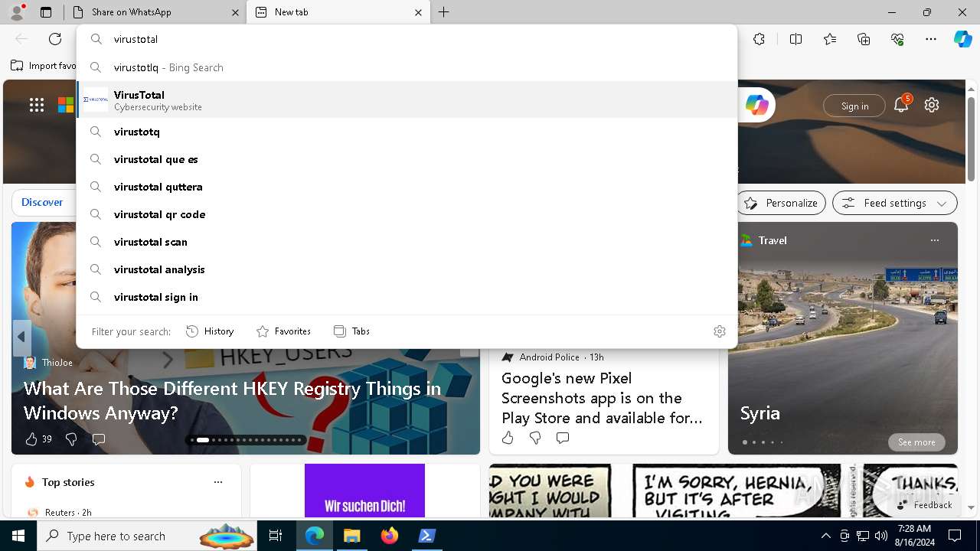Choose the 'virustotal que es' suggestion
This screenshot has width=980, height=551.
click(x=407, y=159)
